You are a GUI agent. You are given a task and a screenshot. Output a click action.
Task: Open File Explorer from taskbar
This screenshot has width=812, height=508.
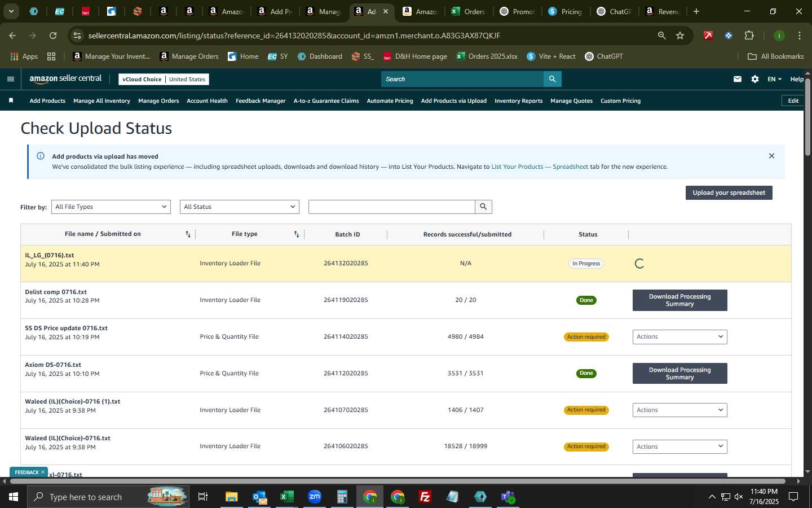(x=232, y=497)
